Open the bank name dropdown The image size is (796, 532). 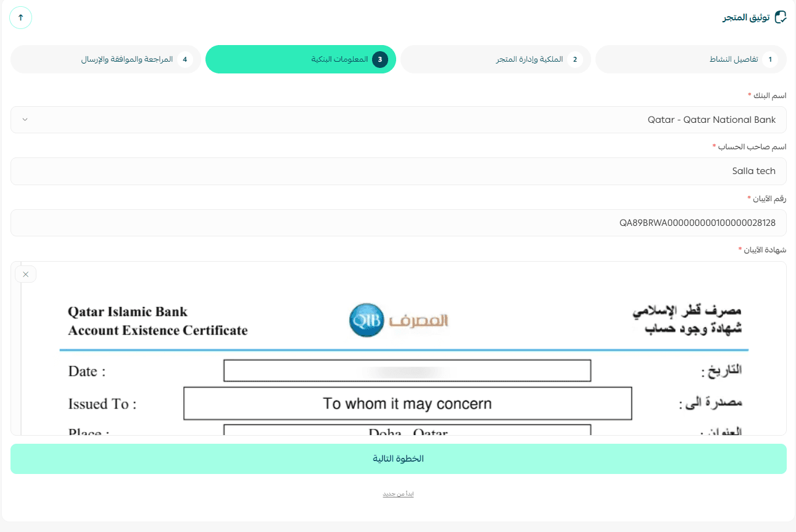click(399, 120)
